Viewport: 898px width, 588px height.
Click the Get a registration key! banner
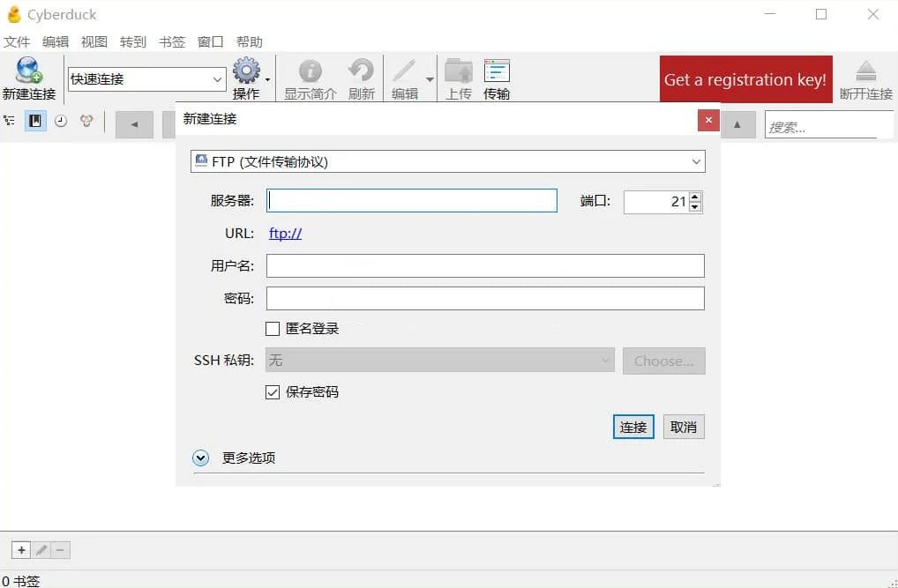pos(745,79)
